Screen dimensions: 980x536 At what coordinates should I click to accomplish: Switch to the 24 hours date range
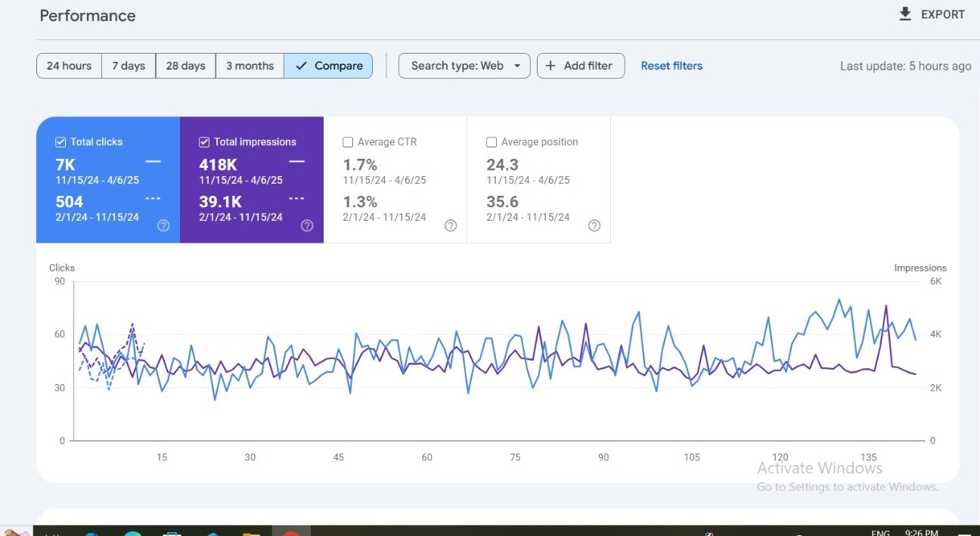pos(69,66)
